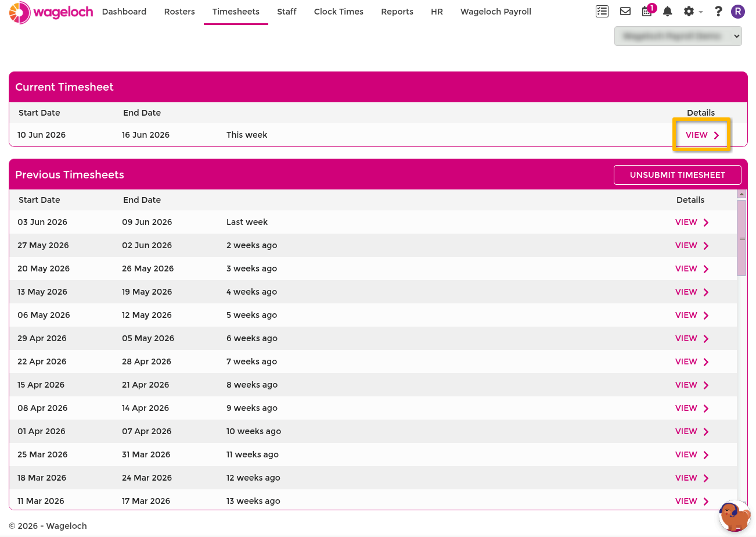This screenshot has height=537, width=756.
Task: Open the Wageloch Payroll menu
Action: tap(495, 12)
